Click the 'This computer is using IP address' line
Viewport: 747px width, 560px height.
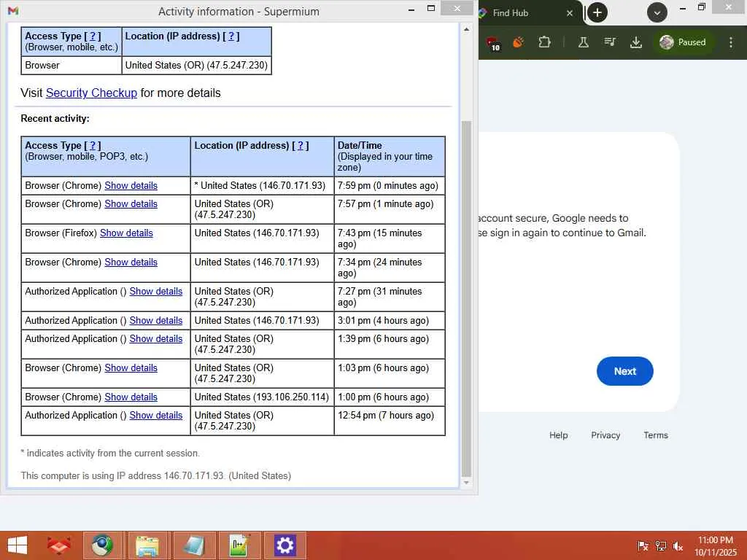tap(156, 475)
